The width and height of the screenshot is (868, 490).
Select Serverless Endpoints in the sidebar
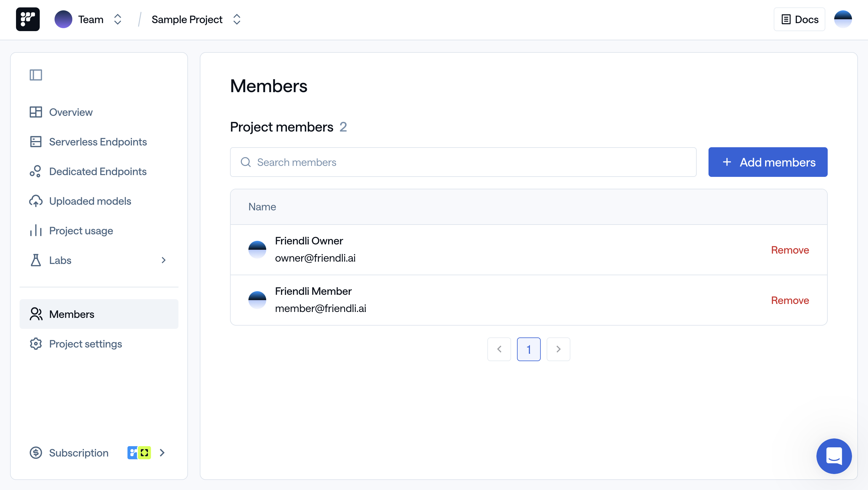tap(98, 142)
